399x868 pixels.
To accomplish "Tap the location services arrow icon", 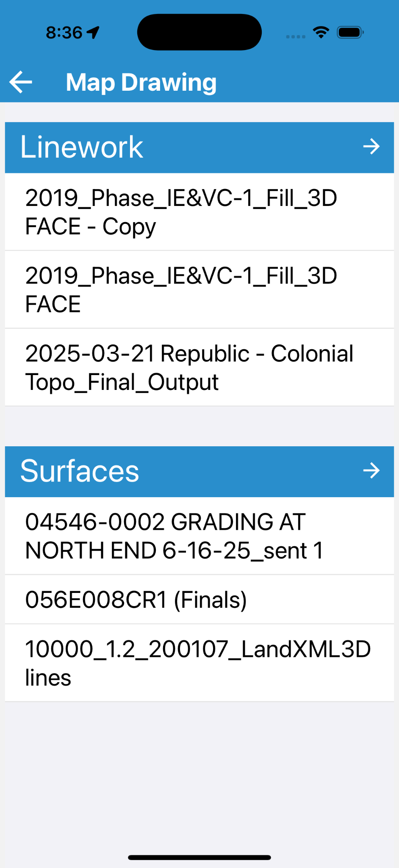I will point(93,32).
